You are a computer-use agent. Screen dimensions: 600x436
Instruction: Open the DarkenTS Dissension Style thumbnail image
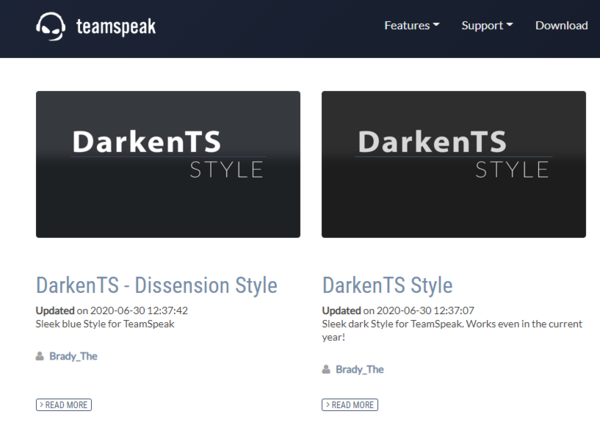(168, 164)
